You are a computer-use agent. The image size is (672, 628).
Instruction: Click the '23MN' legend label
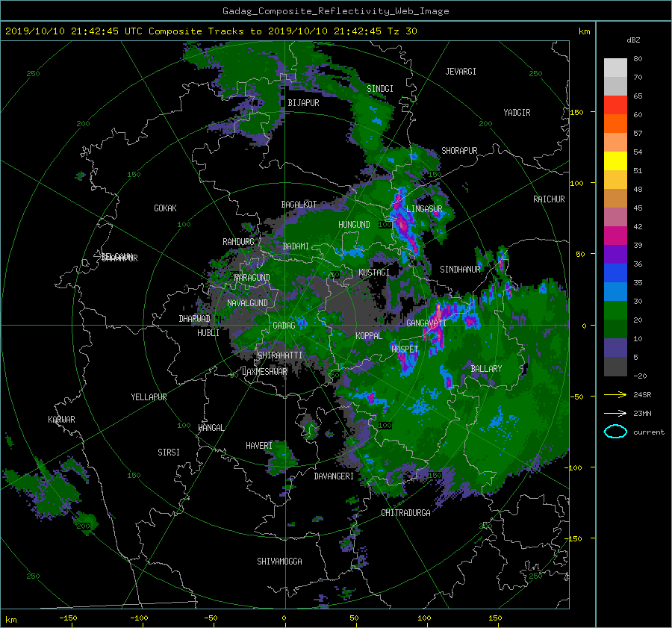[x=642, y=413]
